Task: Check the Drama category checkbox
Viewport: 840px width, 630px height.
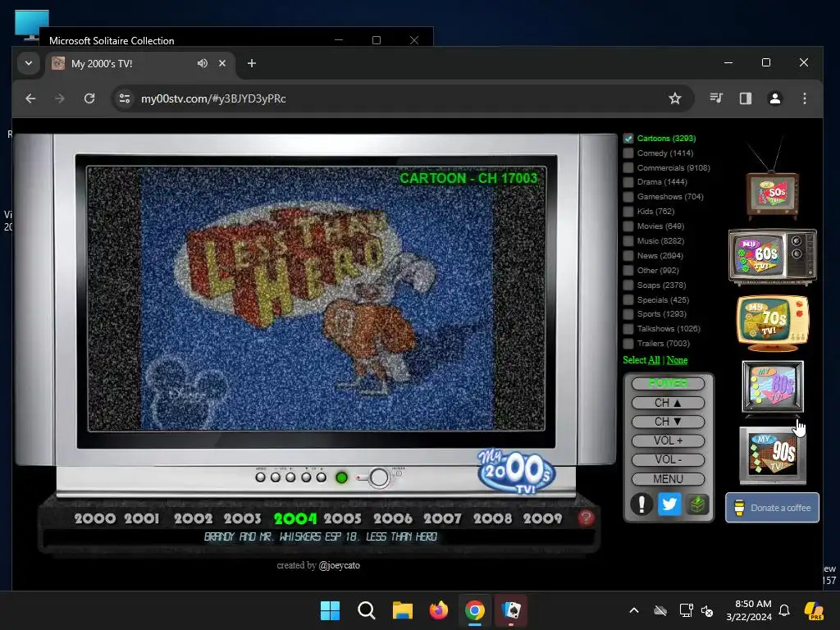Action: click(628, 182)
